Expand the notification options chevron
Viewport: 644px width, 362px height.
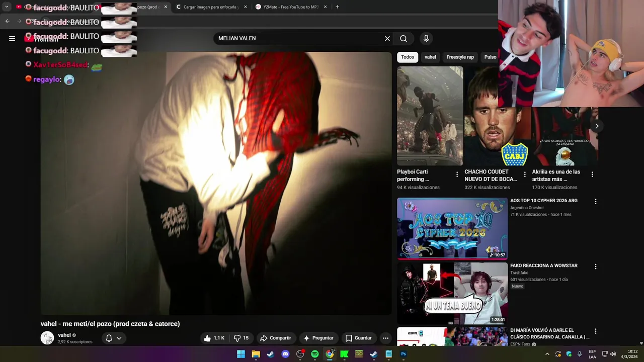119,338
